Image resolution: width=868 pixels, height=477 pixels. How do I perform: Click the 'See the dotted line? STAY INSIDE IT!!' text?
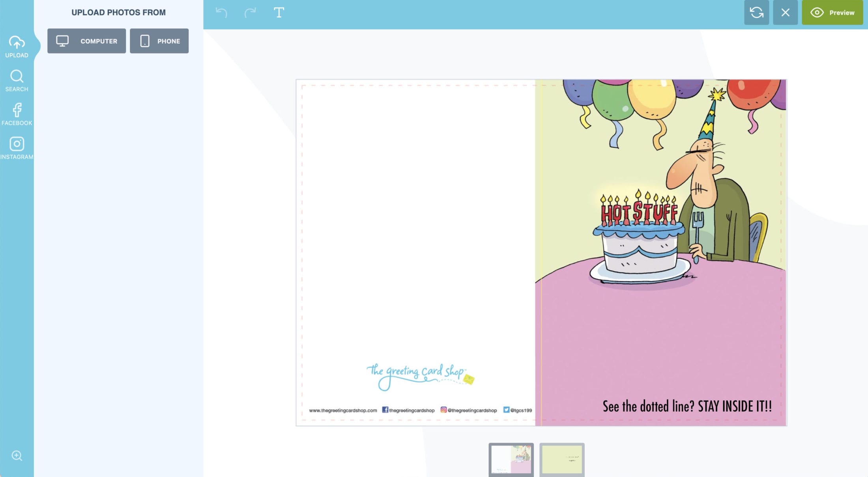coord(687,406)
